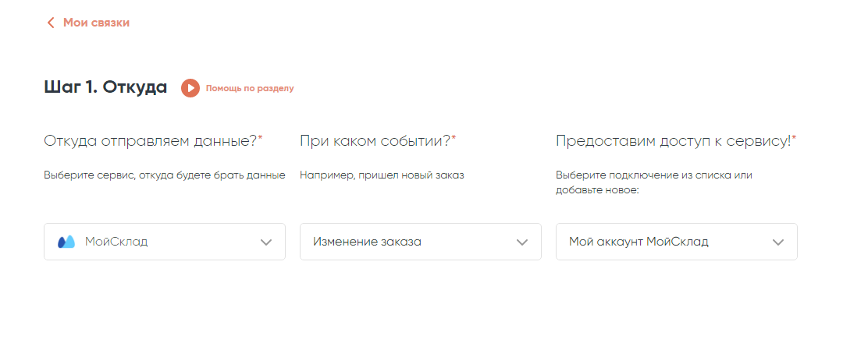Open the Помощь по разделу link
Screen dimensions: 868x343
tap(249, 88)
